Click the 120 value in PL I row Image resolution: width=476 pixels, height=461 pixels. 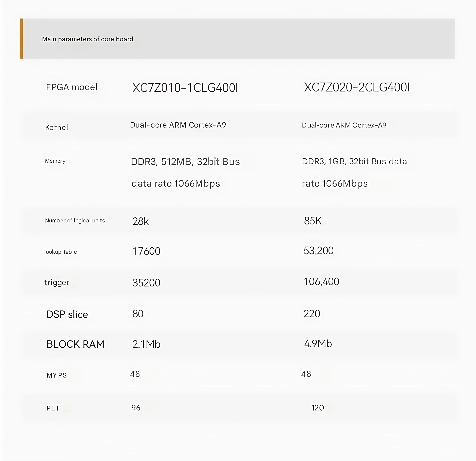318,407
